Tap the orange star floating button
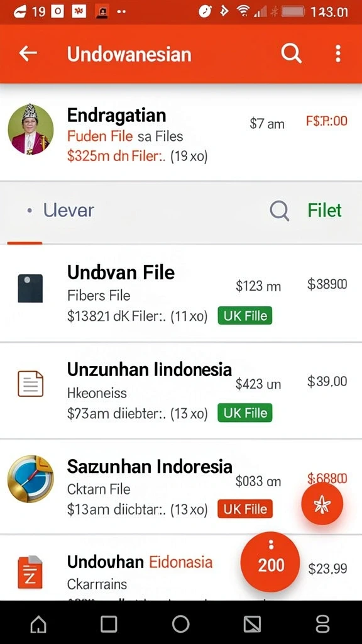 coord(322,504)
